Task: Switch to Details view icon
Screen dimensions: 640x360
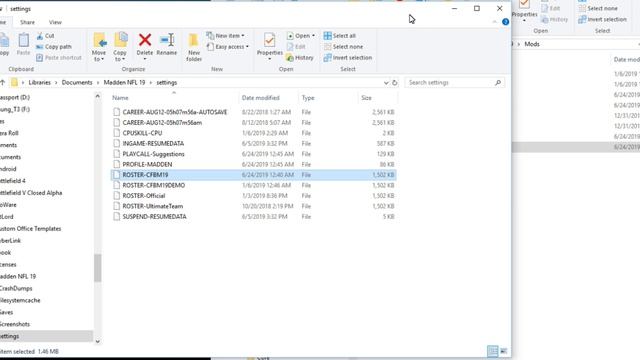Action: [x=493, y=351]
